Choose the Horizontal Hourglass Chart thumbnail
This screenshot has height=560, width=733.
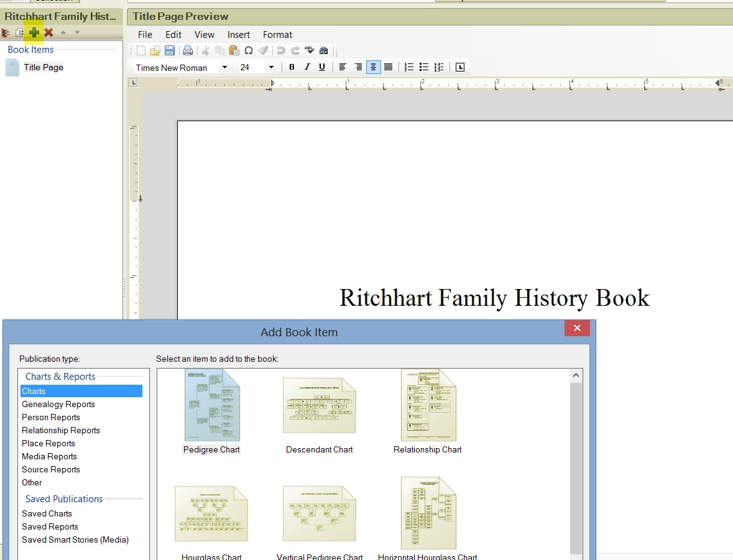pos(428,513)
